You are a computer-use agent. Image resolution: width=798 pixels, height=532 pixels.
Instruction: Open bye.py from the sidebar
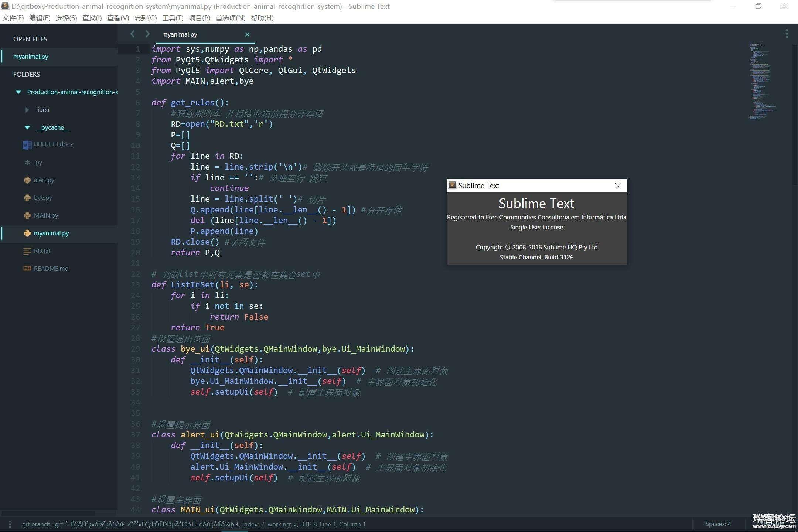pos(43,198)
